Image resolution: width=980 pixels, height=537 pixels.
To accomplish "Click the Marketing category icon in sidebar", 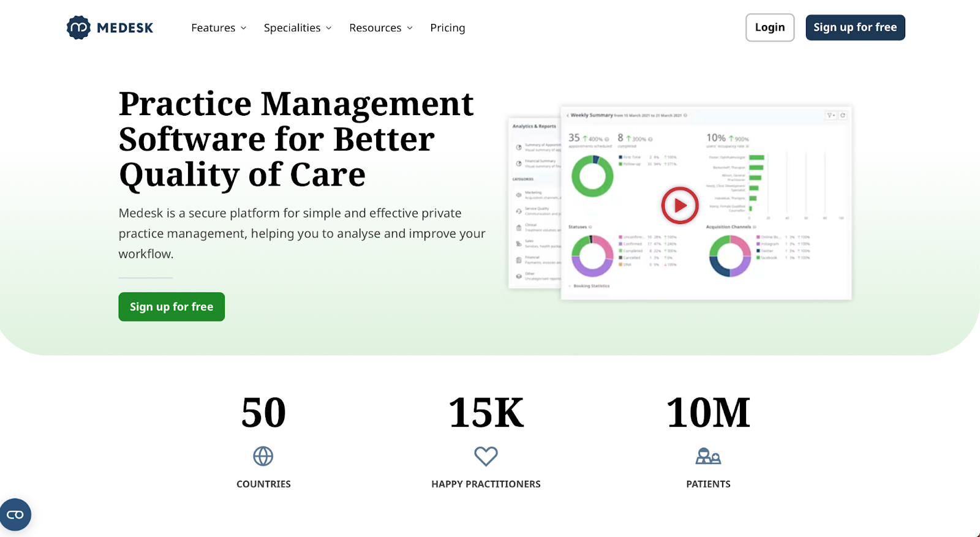I will click(519, 195).
